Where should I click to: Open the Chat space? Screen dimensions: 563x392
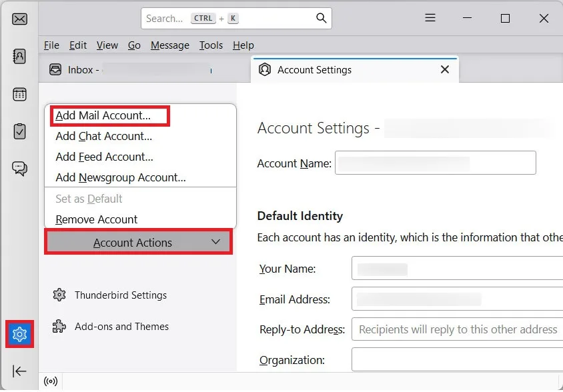(19, 168)
